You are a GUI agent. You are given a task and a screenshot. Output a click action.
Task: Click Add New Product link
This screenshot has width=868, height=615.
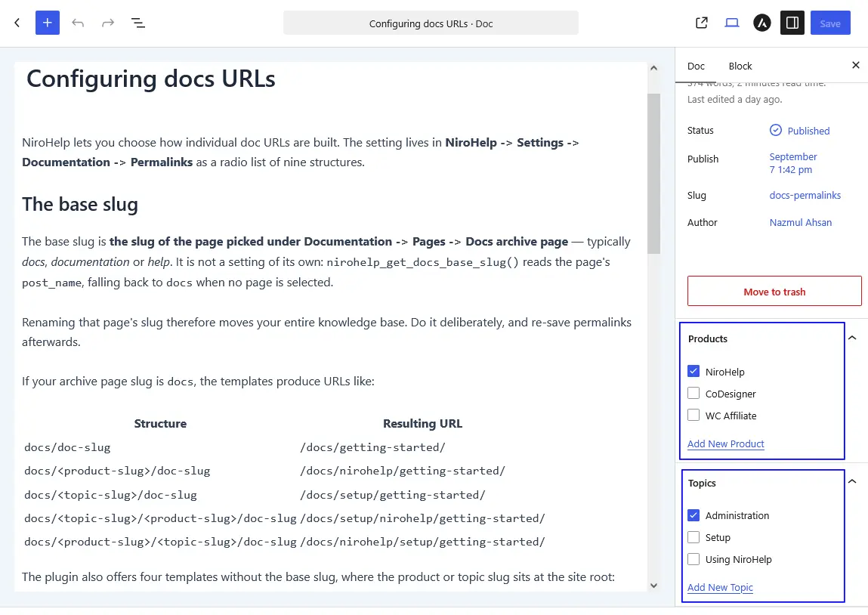pyautogui.click(x=726, y=443)
